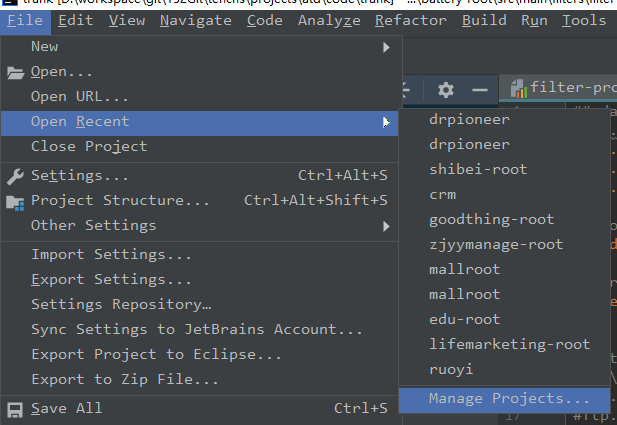The image size is (617, 425).
Task: Click the filter-pro file tab icon
Action: tap(518, 88)
